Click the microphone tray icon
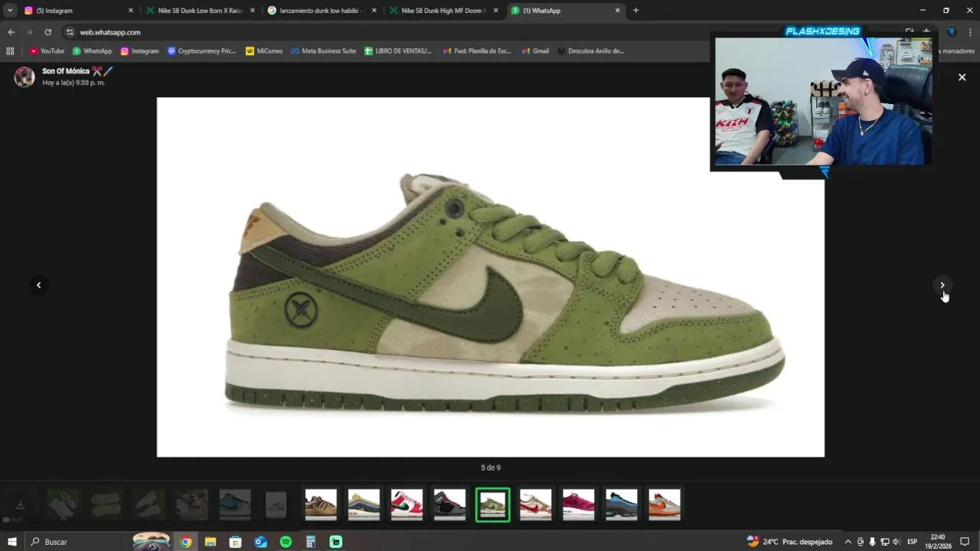The height and width of the screenshot is (551, 980). click(x=872, y=542)
